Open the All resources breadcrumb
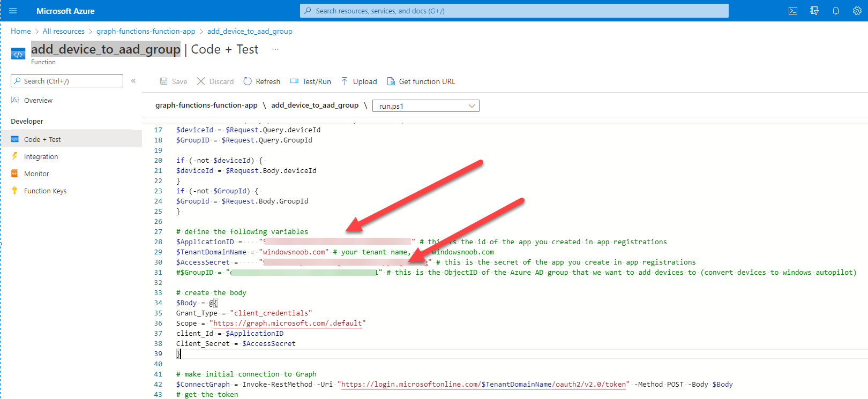Viewport: 868px width, 399px height. coord(64,31)
